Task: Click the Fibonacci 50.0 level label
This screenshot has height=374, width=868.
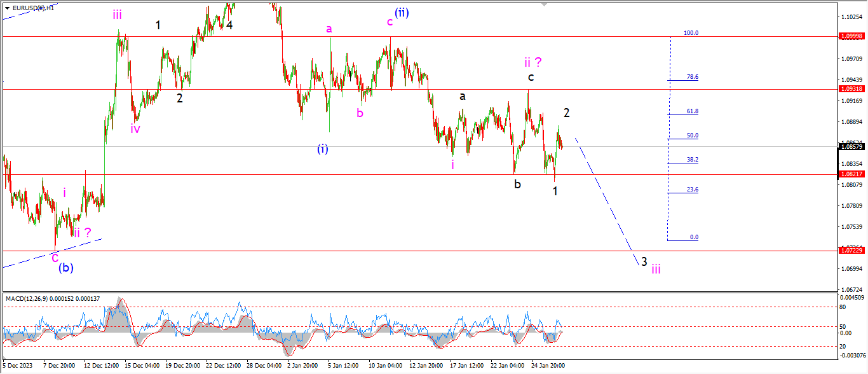Action: pyautogui.click(x=692, y=135)
